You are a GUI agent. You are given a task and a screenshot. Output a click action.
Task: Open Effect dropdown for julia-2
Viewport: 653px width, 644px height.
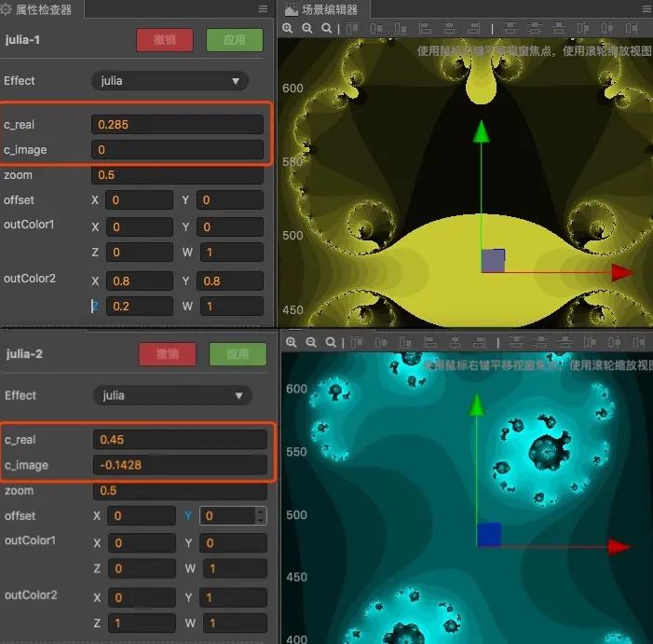(x=172, y=395)
